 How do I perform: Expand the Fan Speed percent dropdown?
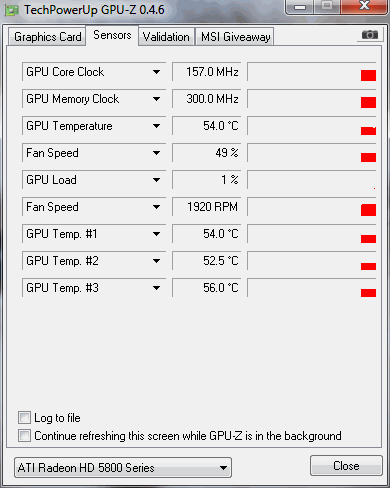(x=94, y=153)
